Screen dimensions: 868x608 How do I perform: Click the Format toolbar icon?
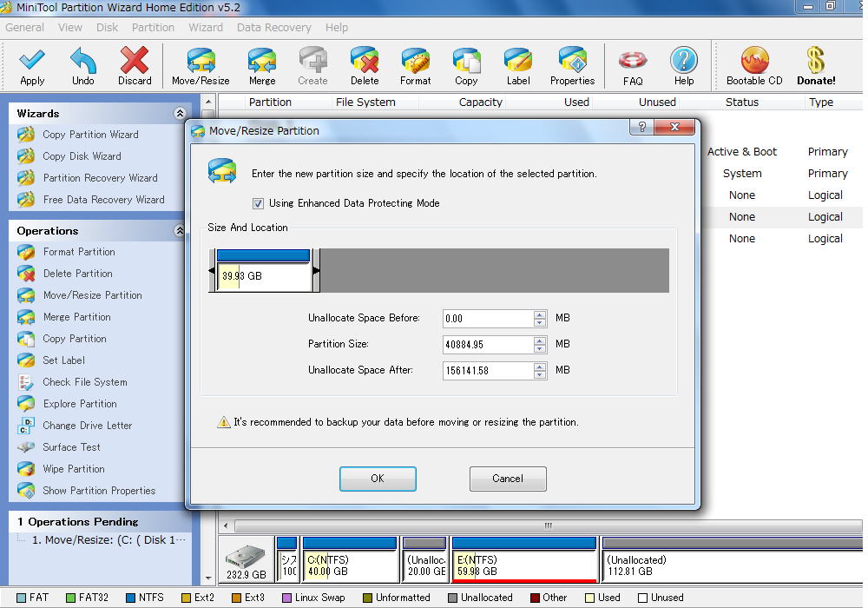pos(415,60)
